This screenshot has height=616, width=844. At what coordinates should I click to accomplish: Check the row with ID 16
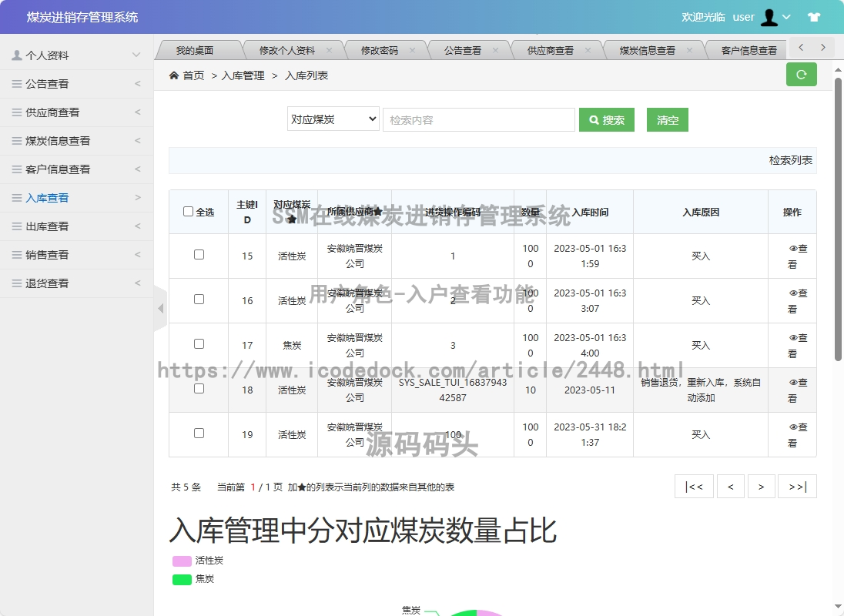(199, 299)
